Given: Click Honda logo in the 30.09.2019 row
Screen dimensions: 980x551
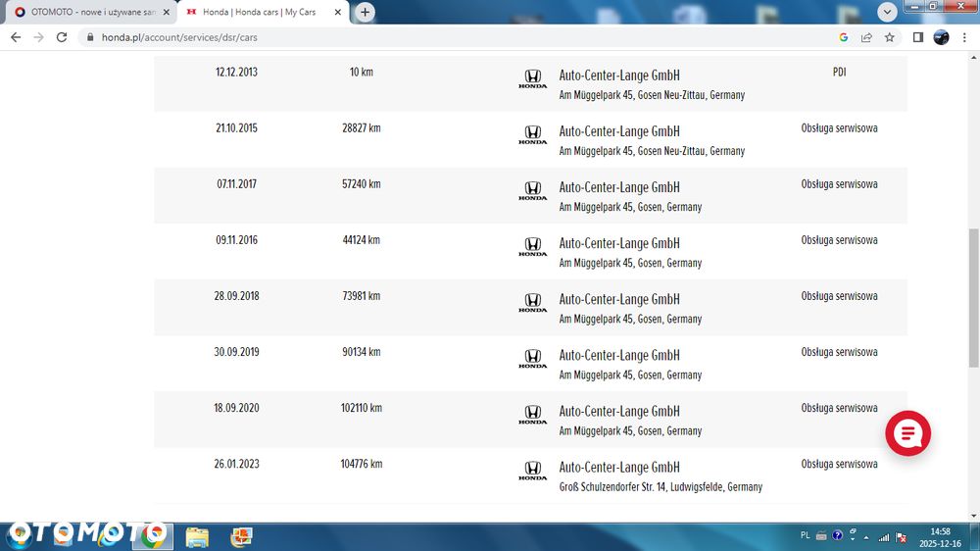Looking at the screenshot, I should pos(532,359).
